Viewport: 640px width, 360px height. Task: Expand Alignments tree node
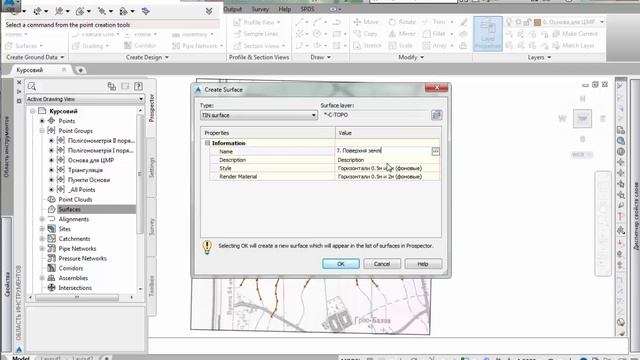(42, 219)
